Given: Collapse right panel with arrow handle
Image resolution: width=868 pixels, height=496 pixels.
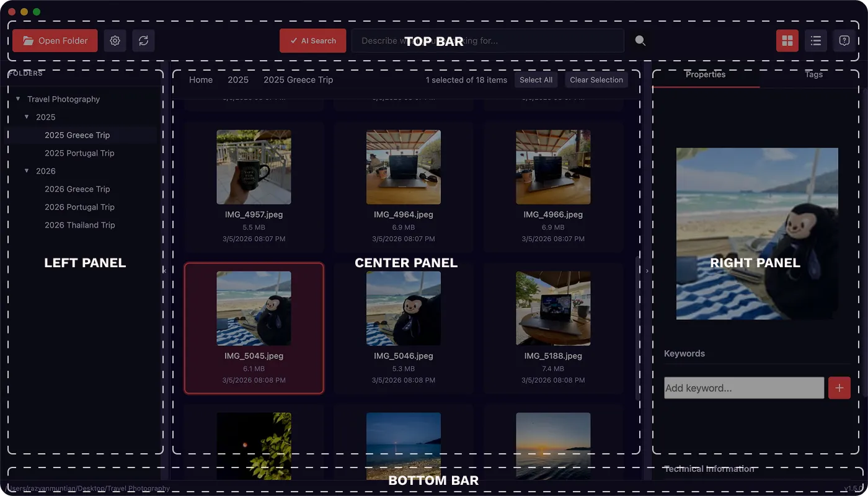Looking at the screenshot, I should click(647, 271).
